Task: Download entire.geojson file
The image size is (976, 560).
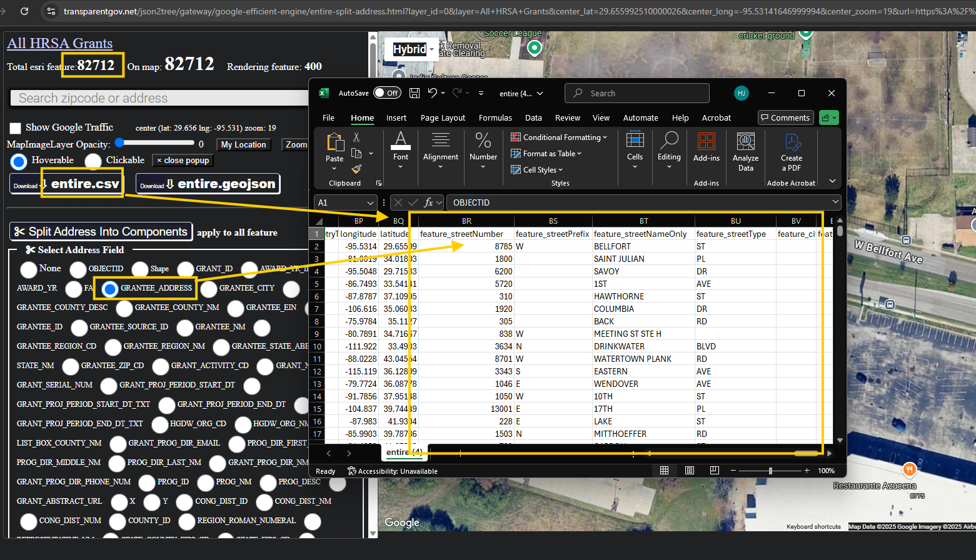Action: point(208,184)
